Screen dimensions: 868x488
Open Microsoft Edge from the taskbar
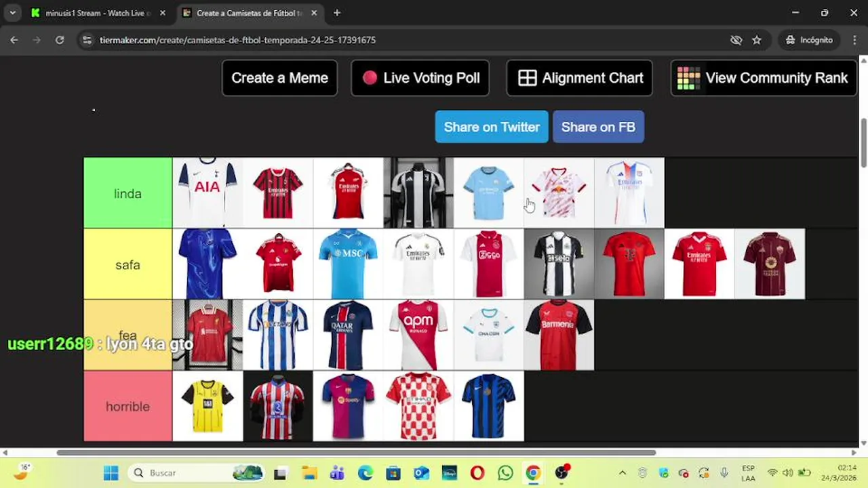(x=366, y=473)
